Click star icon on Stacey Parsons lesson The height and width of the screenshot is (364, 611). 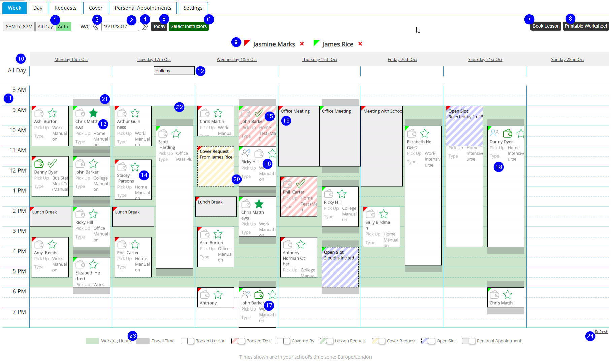[135, 167]
